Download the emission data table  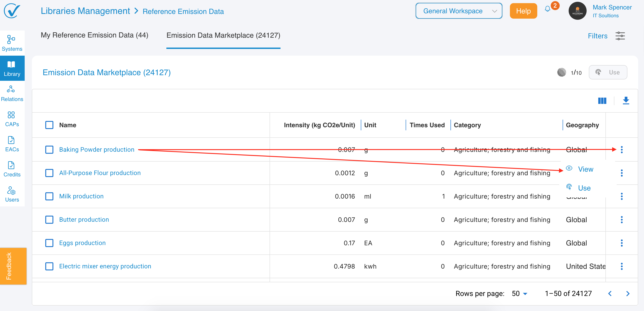click(626, 101)
